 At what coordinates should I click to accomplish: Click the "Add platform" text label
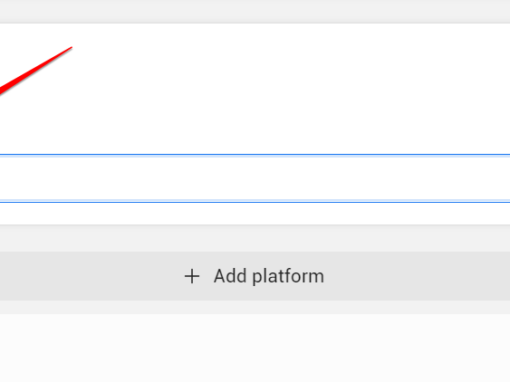coord(269,276)
